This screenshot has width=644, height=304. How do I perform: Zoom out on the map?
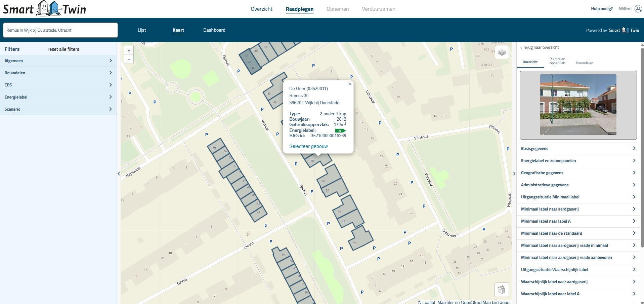coord(129,59)
